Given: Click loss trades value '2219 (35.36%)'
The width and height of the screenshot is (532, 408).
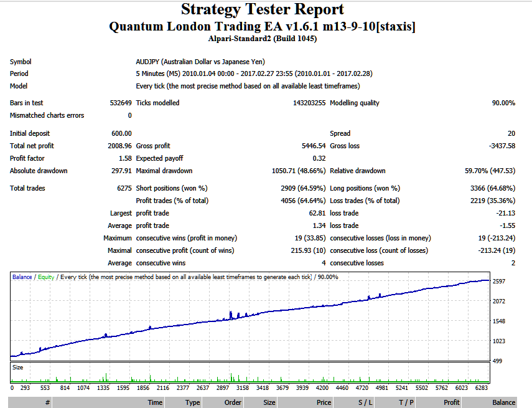Looking at the screenshot, I should point(493,201).
